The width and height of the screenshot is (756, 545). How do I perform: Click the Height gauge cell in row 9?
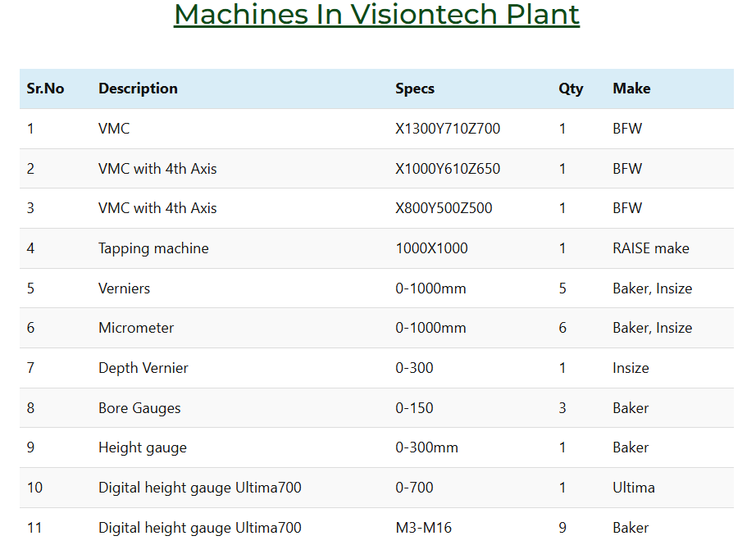click(142, 447)
